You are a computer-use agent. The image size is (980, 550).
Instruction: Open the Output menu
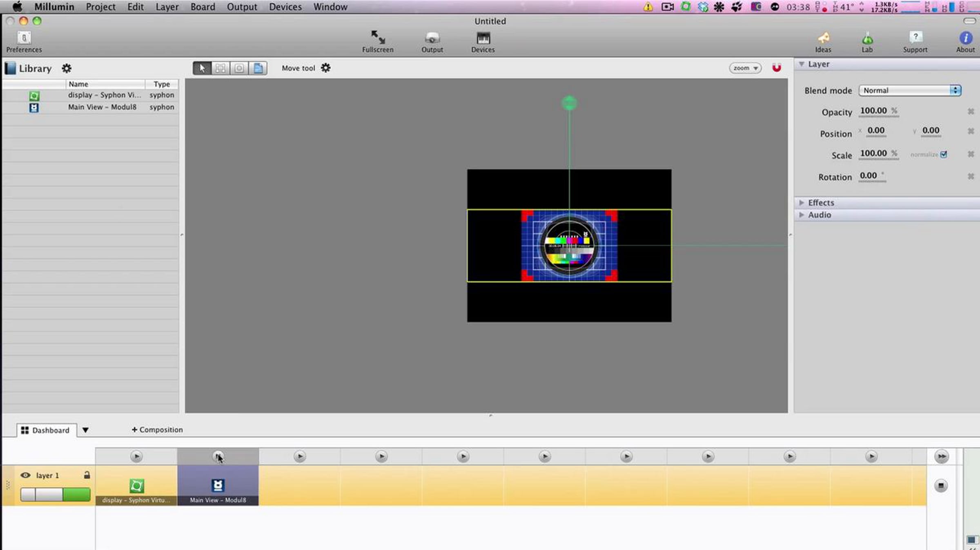(x=242, y=7)
